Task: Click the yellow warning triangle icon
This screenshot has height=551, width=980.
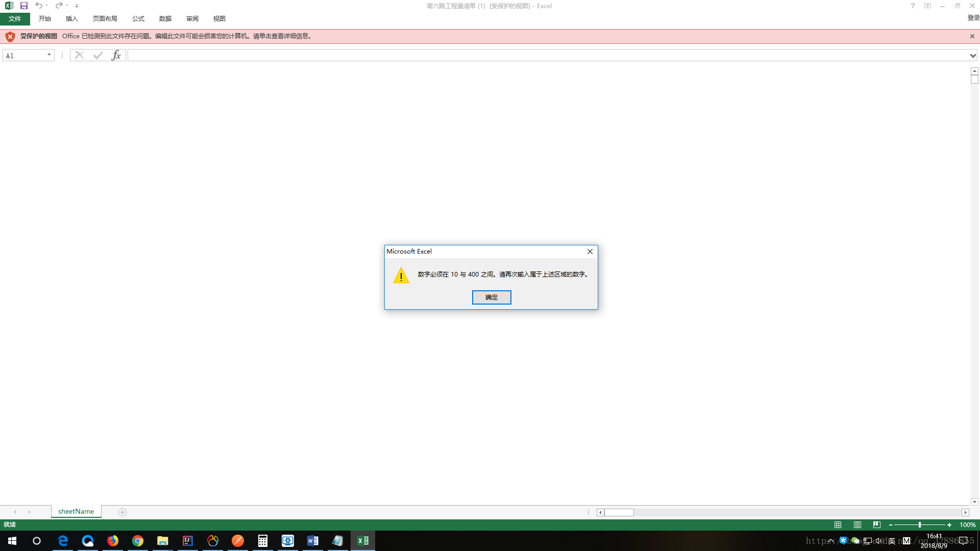Action: [401, 275]
